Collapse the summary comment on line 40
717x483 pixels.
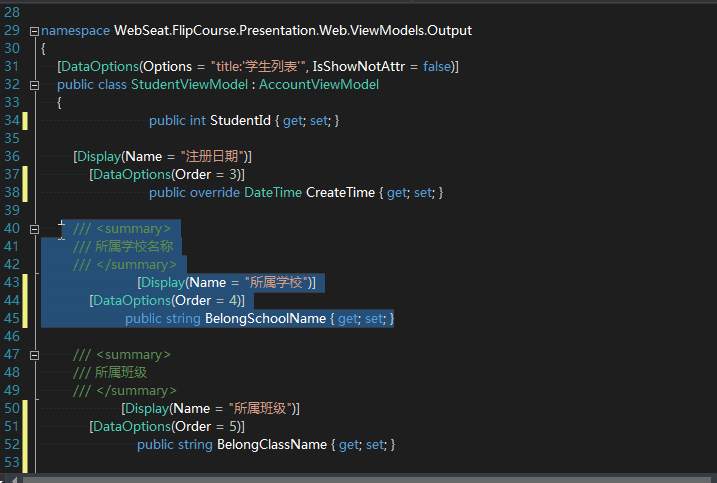tap(34, 229)
